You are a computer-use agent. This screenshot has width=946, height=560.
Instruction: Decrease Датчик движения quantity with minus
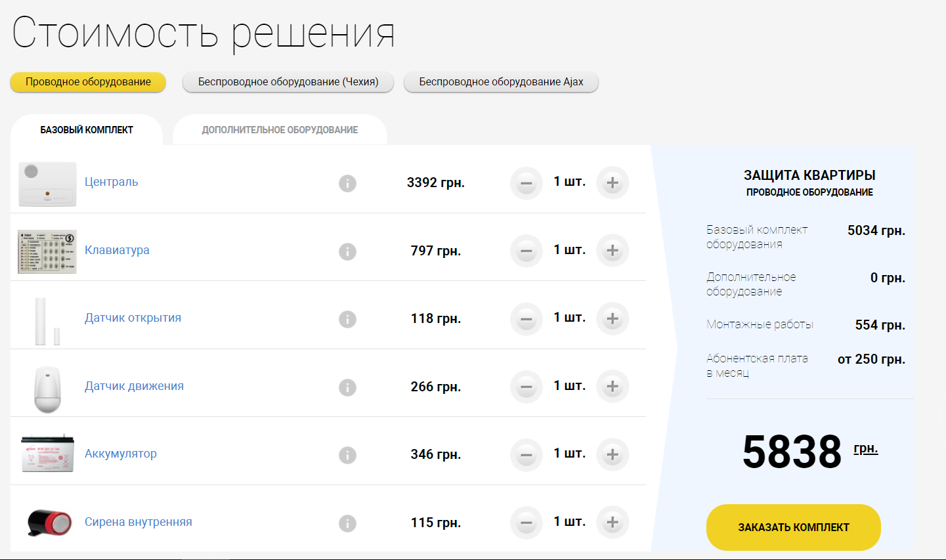527,387
